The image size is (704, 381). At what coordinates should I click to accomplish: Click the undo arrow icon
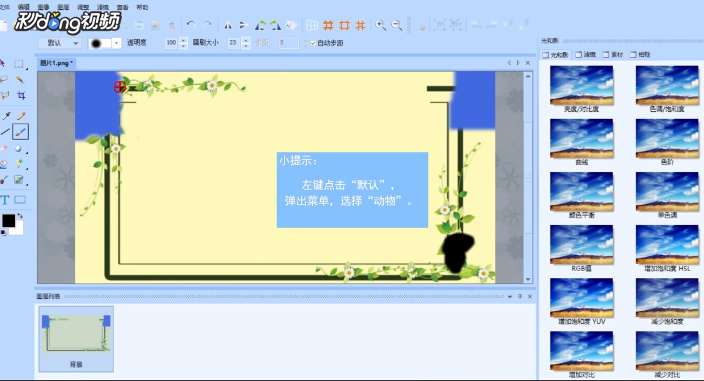(191, 25)
